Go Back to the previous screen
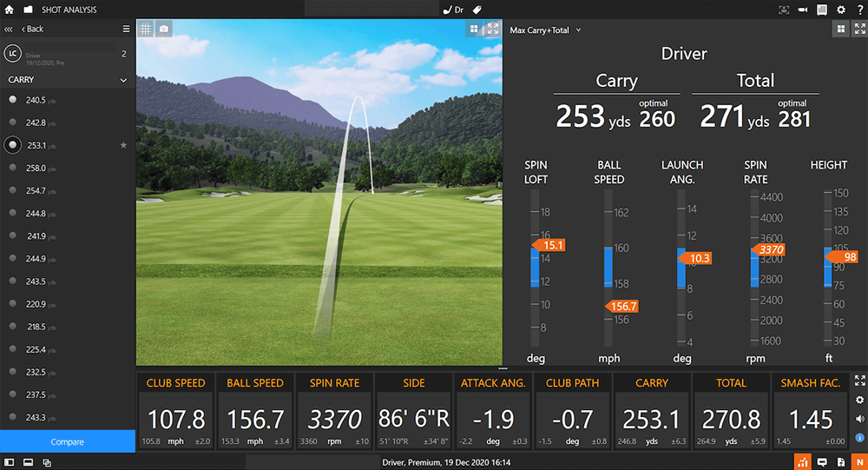Viewport: 868px width, 470px height. coord(33,29)
